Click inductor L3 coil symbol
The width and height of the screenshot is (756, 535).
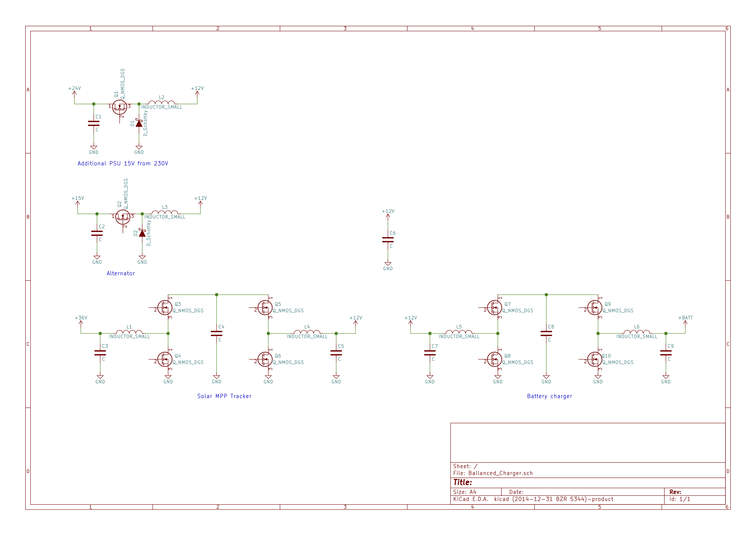click(x=165, y=212)
